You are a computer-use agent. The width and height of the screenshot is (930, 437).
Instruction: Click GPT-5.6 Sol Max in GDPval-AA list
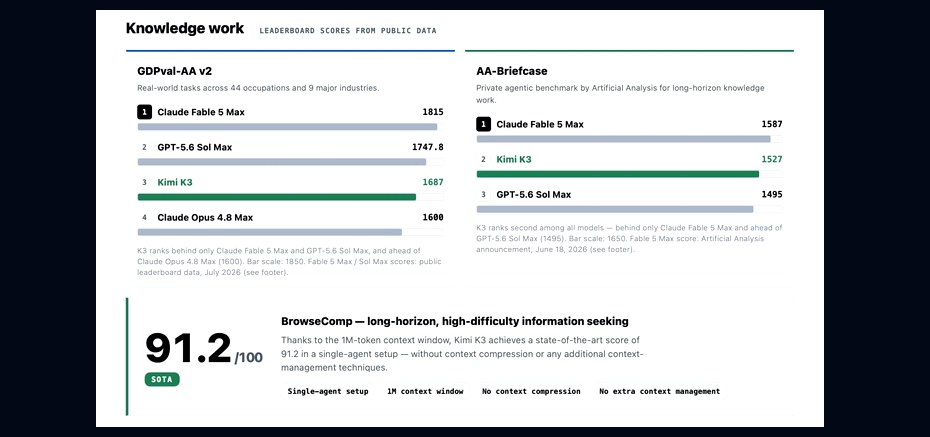pos(195,147)
